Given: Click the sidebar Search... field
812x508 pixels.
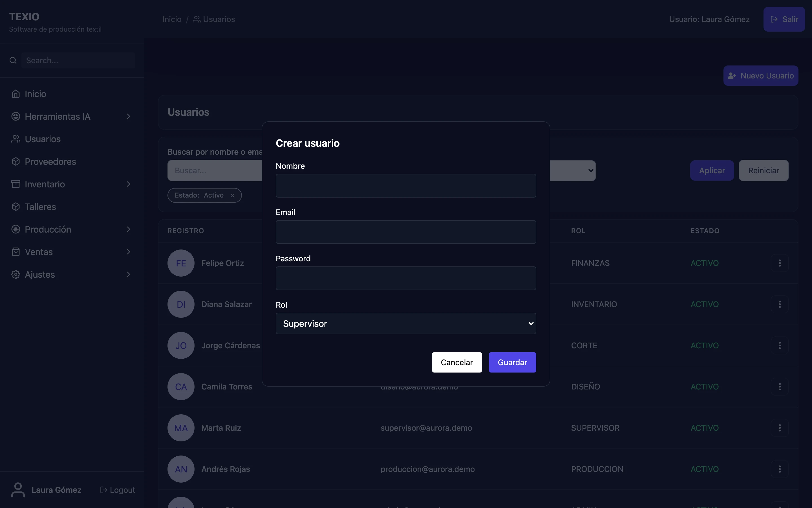Looking at the screenshot, I should tap(78, 60).
